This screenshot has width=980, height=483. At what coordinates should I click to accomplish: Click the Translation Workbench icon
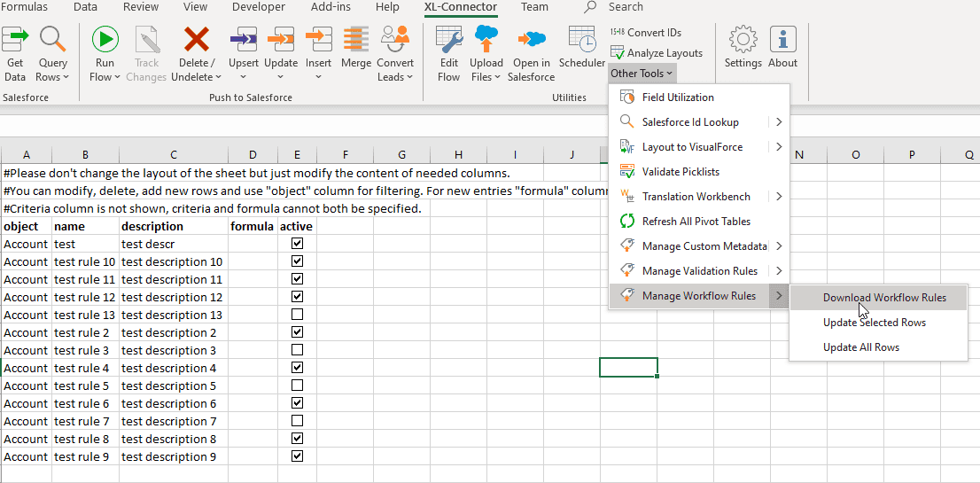626,196
